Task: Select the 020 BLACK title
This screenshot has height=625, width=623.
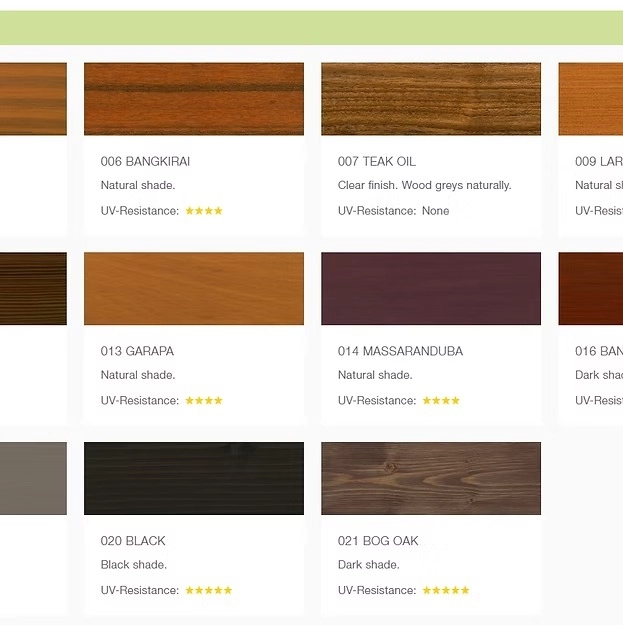Action: click(x=133, y=541)
